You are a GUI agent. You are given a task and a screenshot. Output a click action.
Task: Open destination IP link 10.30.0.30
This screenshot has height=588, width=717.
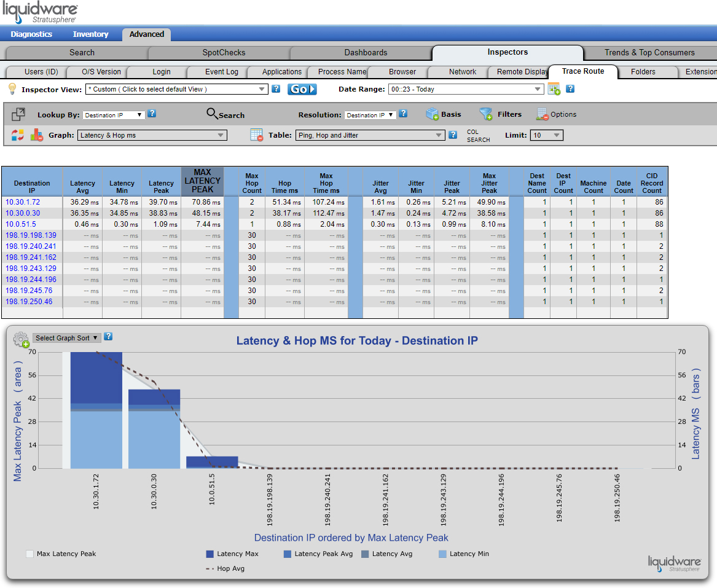[22, 213]
